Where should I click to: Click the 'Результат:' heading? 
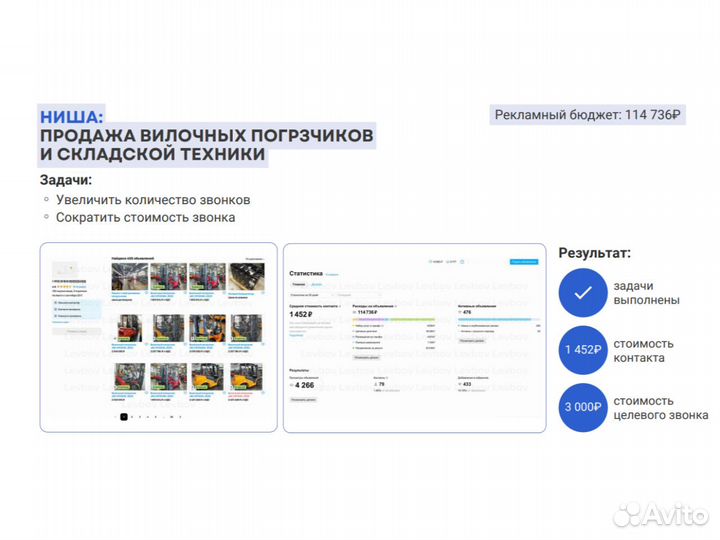(595, 253)
